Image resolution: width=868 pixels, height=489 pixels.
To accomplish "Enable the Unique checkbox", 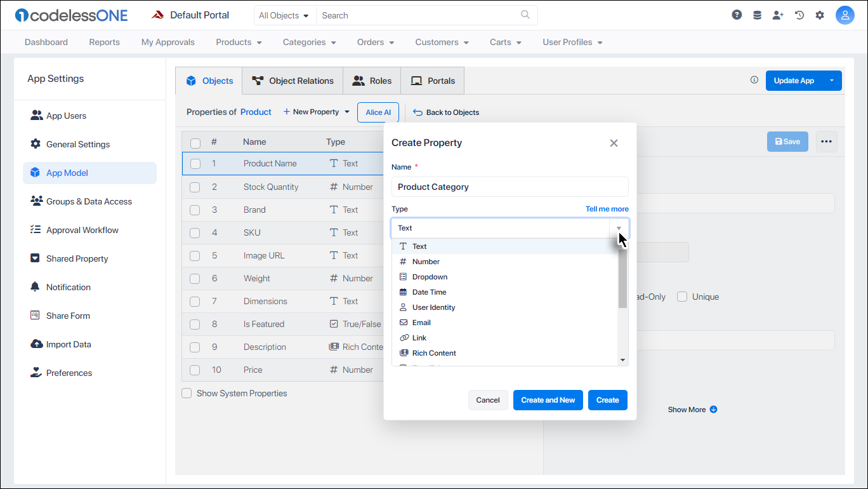I will point(681,297).
